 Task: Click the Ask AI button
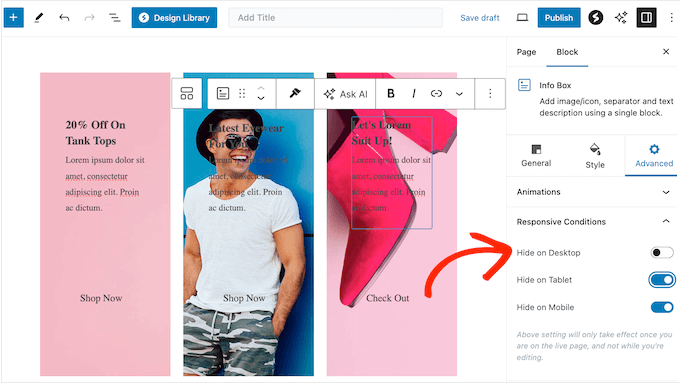coord(345,94)
